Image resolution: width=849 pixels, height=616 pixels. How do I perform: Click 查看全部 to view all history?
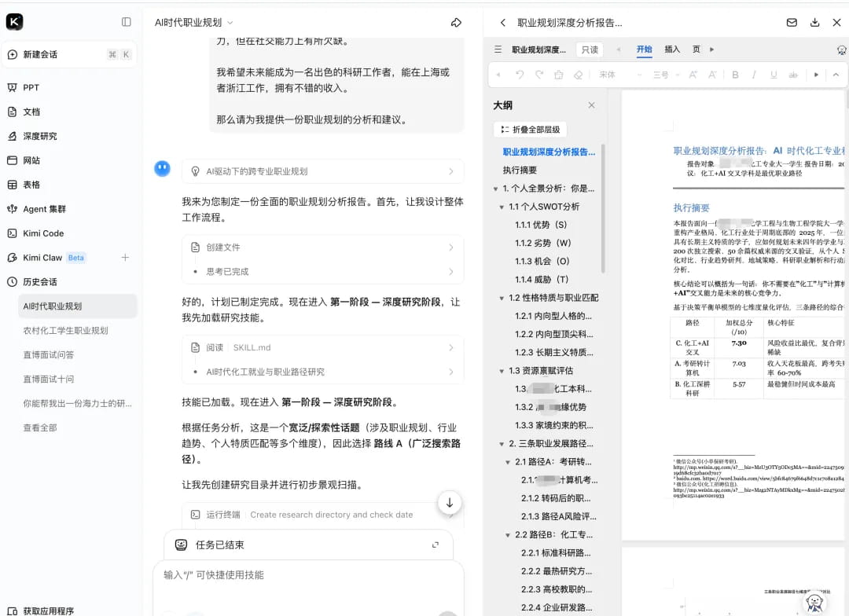click(40, 427)
